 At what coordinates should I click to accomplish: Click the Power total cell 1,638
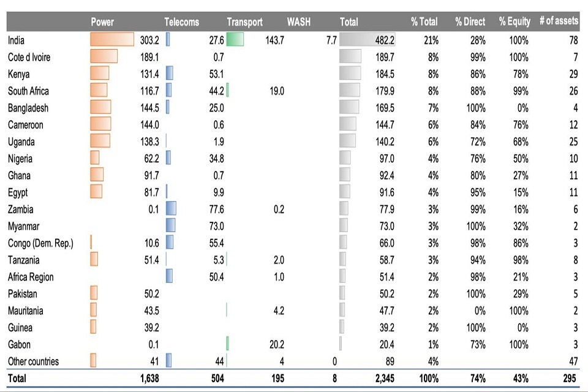148,379
